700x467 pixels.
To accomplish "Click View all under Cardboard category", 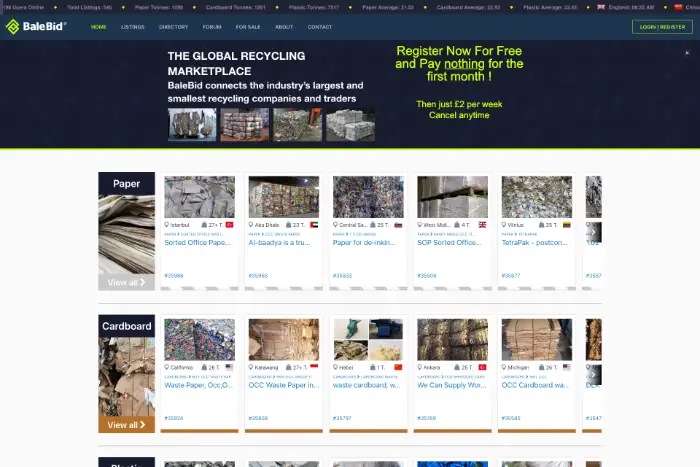I will click(126, 425).
